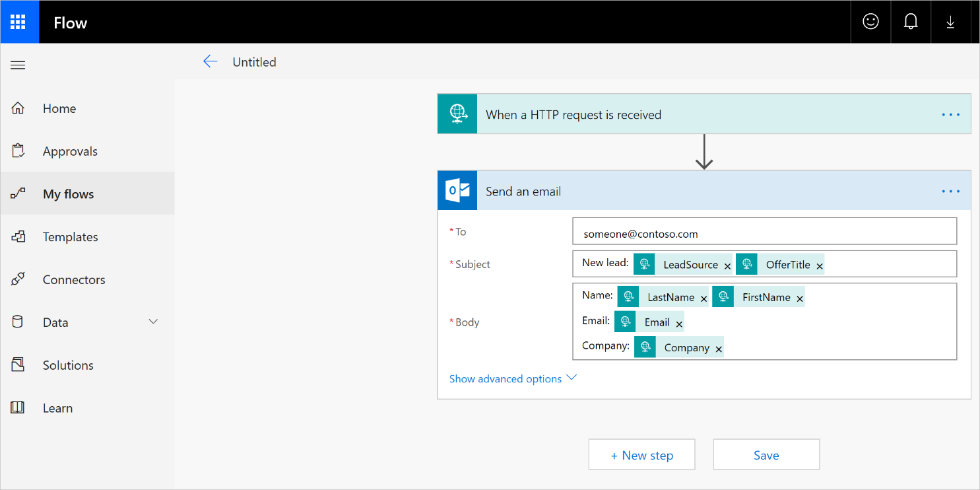980x490 pixels.
Task: Open the app launcher waffle icon
Action: (x=18, y=22)
